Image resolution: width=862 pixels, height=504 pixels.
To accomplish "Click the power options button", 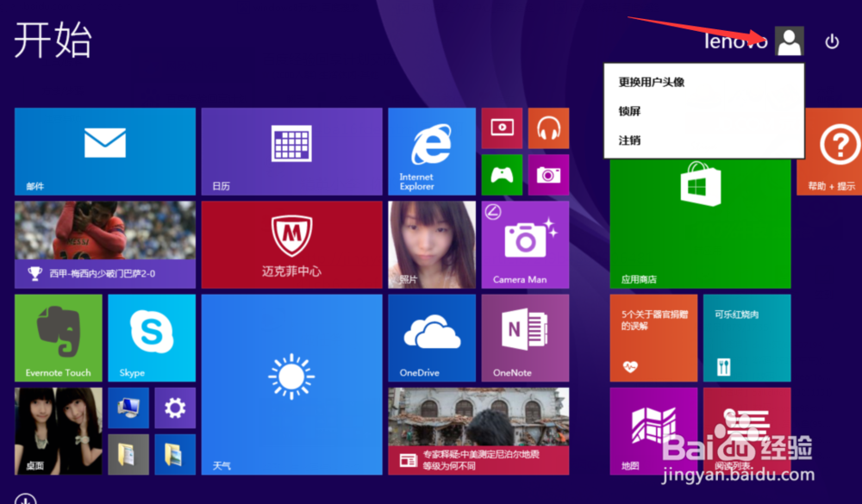I will point(832,41).
